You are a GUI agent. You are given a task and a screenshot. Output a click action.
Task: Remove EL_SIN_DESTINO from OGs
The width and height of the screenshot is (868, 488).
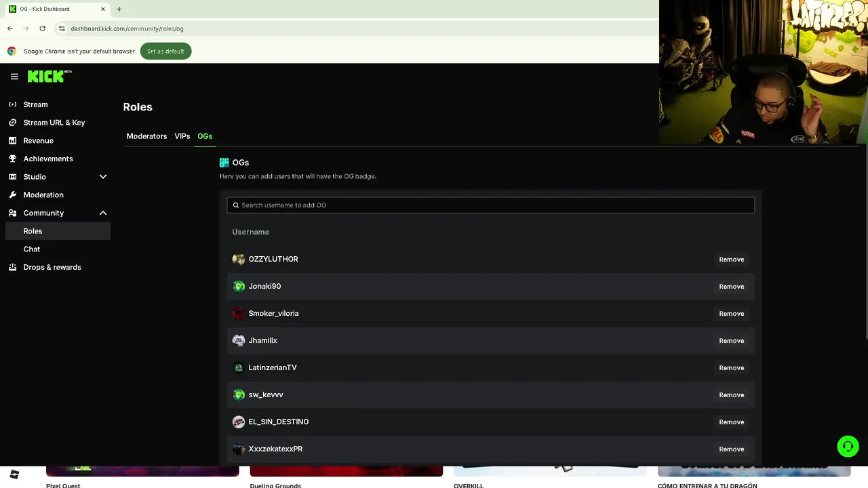[731, 422]
